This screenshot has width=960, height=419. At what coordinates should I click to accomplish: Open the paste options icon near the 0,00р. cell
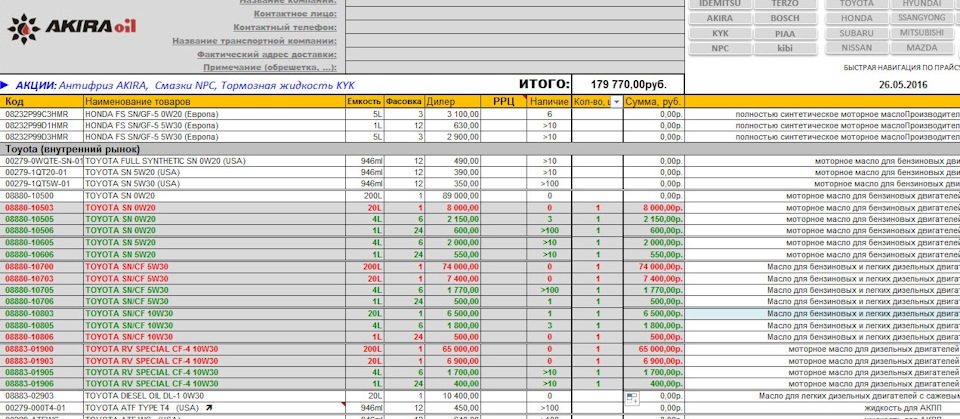[x=632, y=399]
